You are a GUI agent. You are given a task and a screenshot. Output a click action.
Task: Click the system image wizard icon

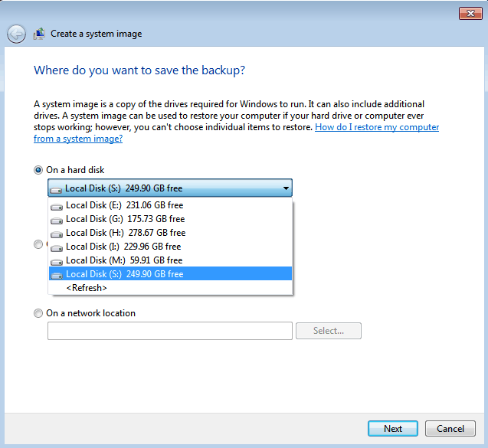coord(39,34)
